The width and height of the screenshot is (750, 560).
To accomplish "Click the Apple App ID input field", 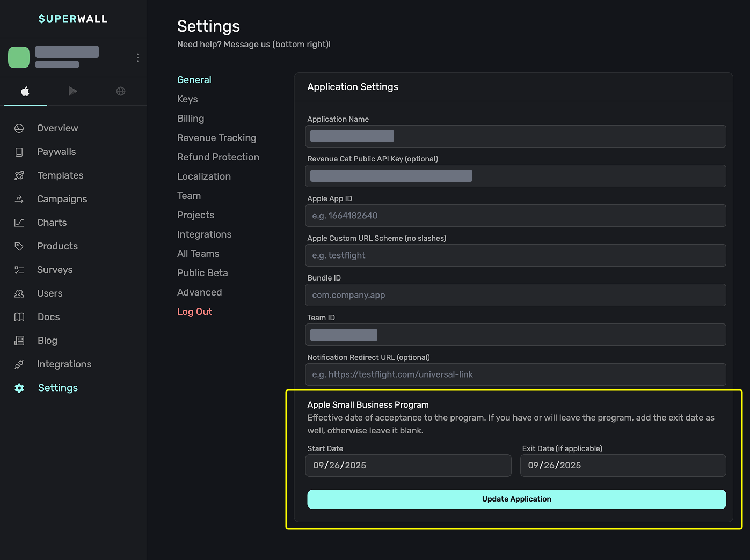I will pyautogui.click(x=515, y=216).
